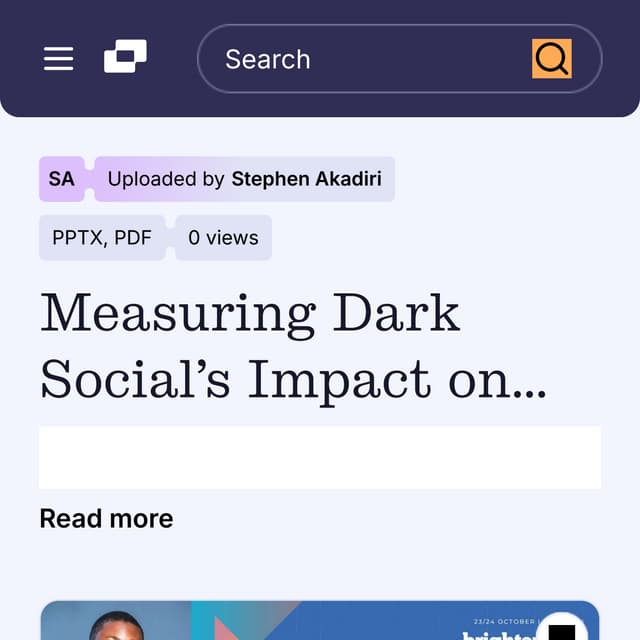Click the word "Dark" in the title
The image size is (640, 640).
396,313
